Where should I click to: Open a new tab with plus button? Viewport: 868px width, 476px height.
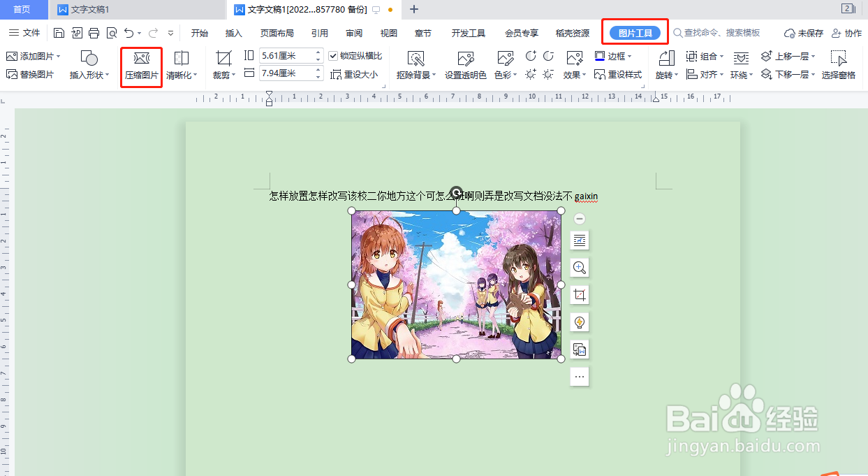point(414,9)
